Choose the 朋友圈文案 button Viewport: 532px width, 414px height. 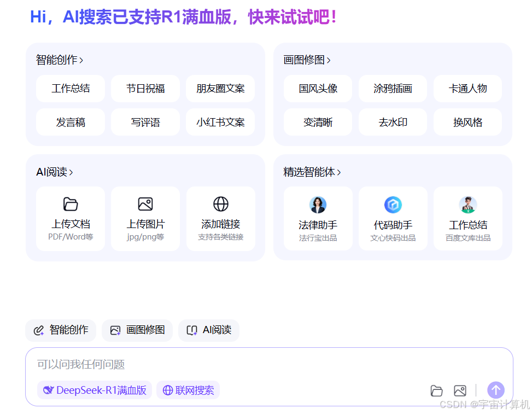(220, 89)
